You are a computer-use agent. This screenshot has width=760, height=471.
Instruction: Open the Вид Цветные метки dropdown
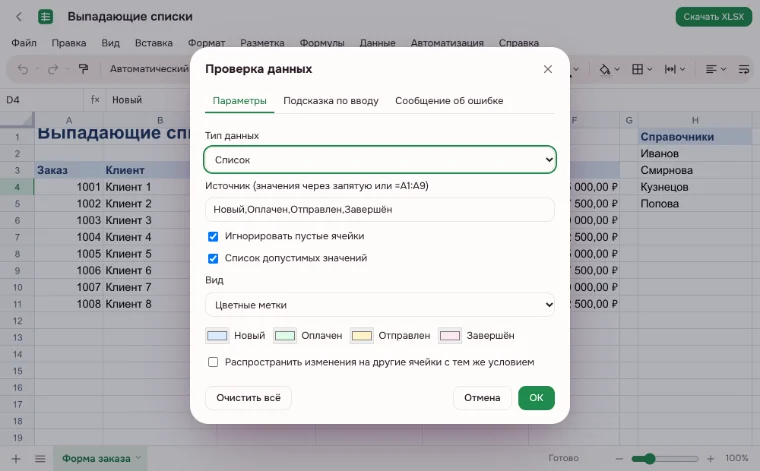380,305
